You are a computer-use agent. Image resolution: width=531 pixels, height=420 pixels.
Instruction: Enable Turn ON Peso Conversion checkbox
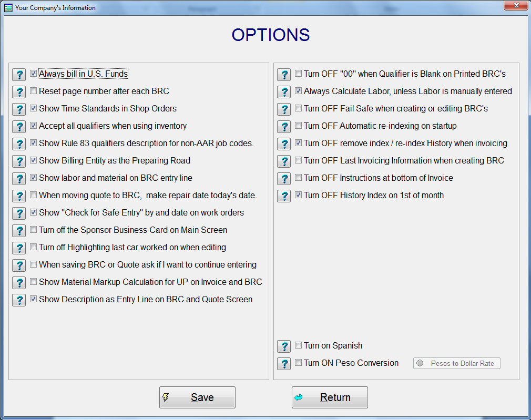tap(299, 363)
